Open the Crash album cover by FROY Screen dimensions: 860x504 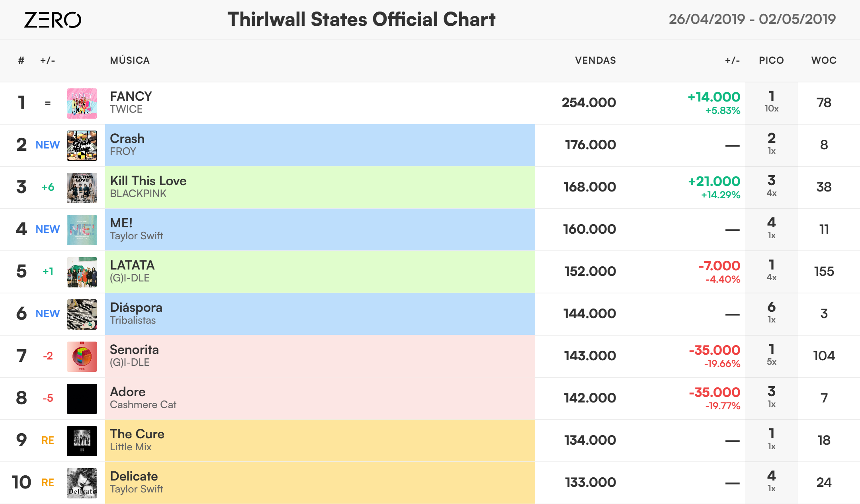pyautogui.click(x=82, y=146)
